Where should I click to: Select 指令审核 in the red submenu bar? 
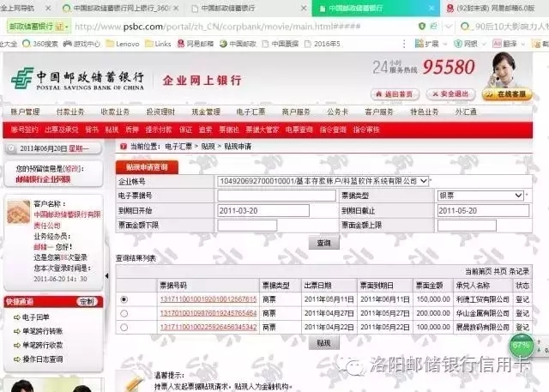click(366, 130)
